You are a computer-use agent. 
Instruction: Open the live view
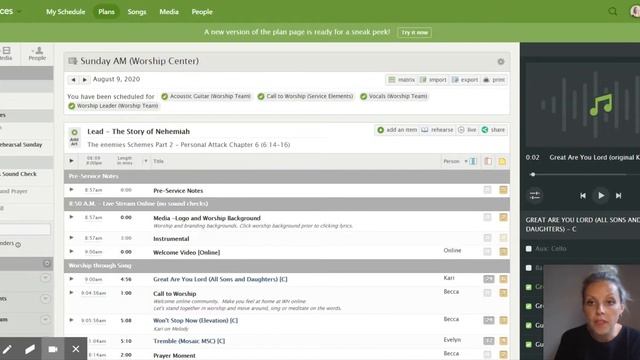(x=467, y=130)
